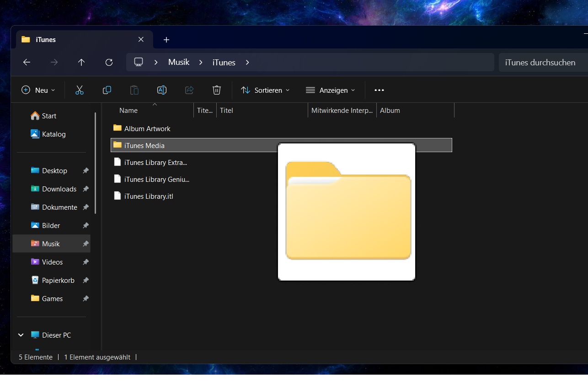Click Musik in the address breadcrumb
This screenshot has width=588, height=392.
coord(179,62)
